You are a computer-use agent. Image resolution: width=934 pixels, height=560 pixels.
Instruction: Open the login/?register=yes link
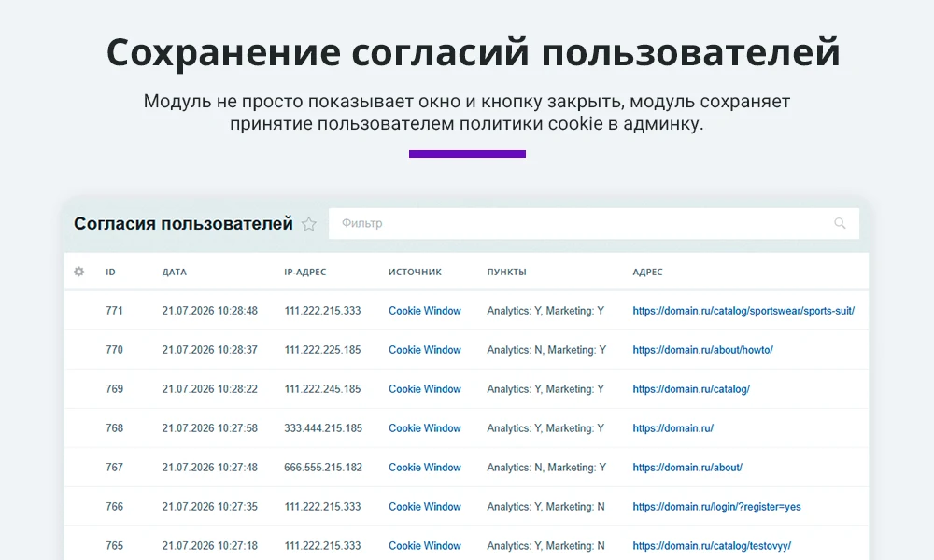(716, 507)
